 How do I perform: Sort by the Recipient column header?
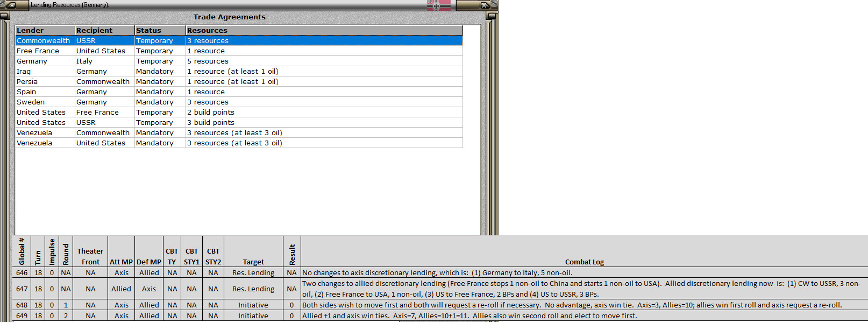coord(105,30)
